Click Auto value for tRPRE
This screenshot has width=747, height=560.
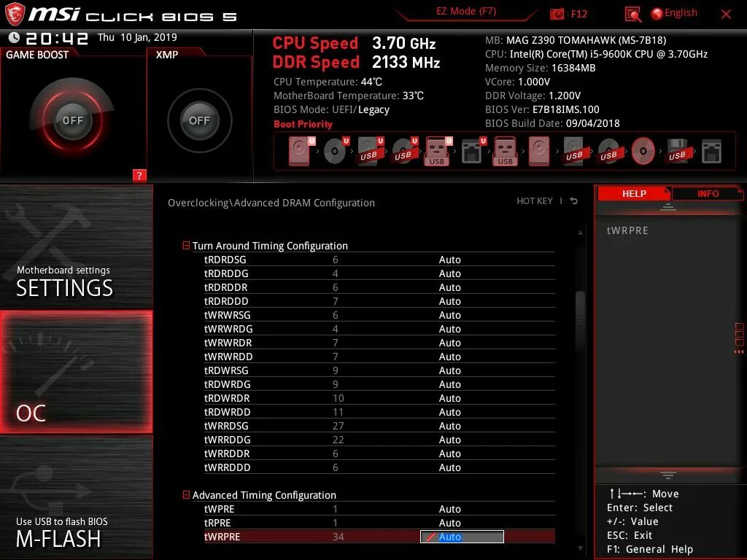tap(449, 523)
